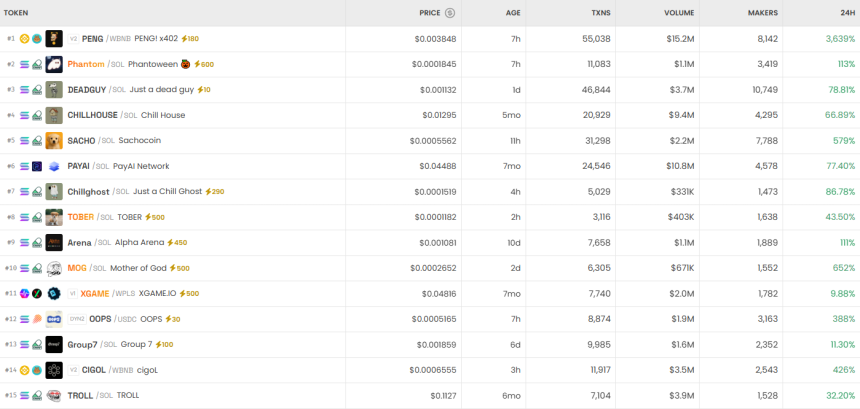This screenshot has height=409, width=860.
Task: Open the CHILLHOUSE token pair link
Action: pyautogui.click(x=92, y=115)
